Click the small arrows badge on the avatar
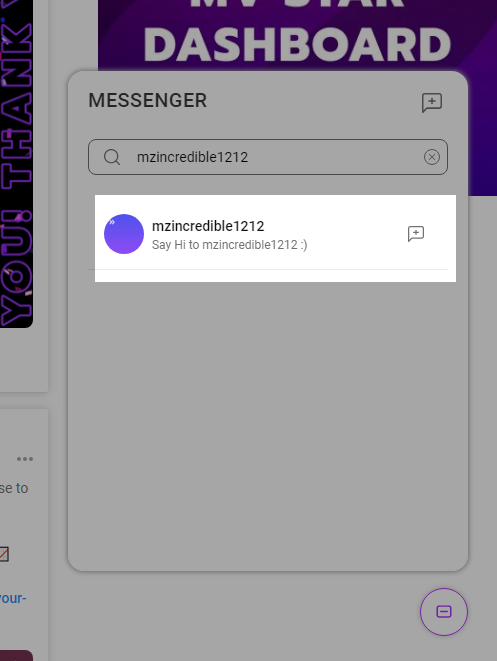 112,222
